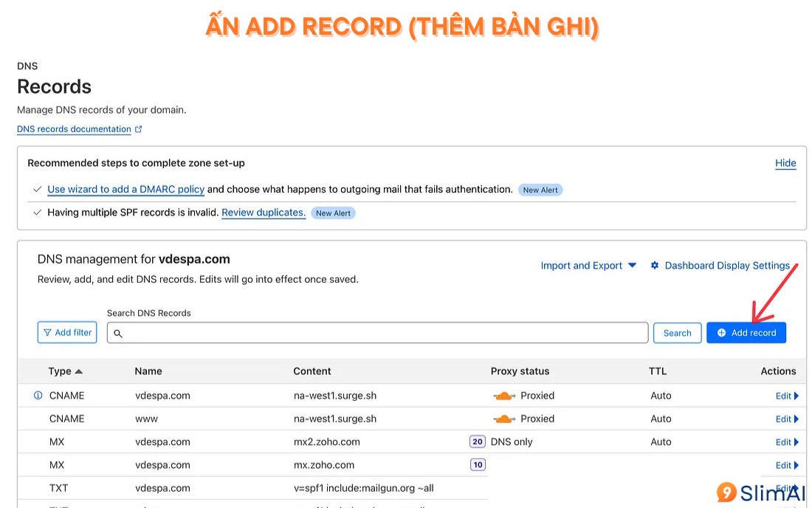The width and height of the screenshot is (812, 508).
Task: Click the TXT type cell of the mailgun SPF row
Action: click(x=58, y=488)
